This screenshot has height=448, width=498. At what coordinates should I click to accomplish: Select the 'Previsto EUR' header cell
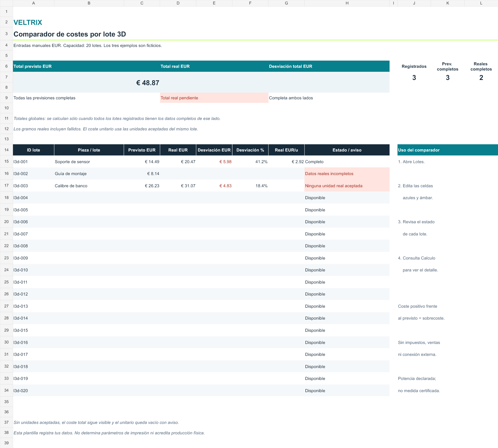142,150
